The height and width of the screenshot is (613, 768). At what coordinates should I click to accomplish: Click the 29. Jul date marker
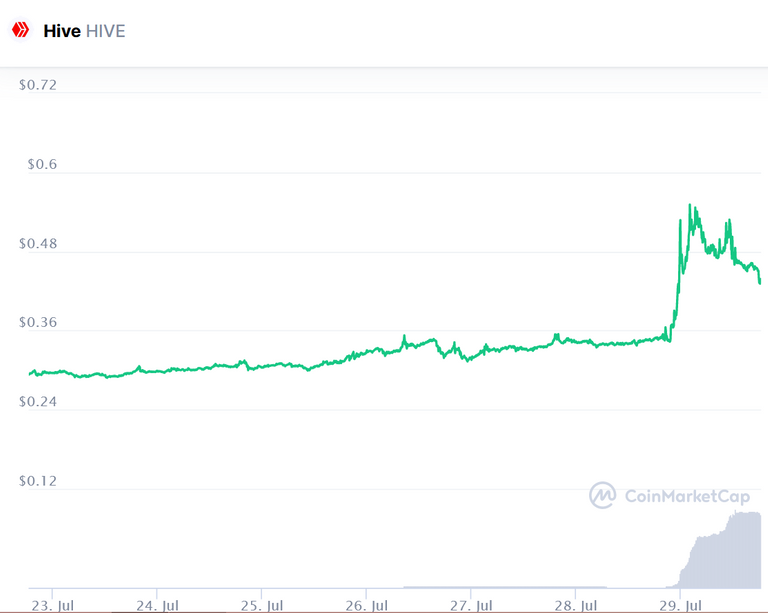click(680, 606)
